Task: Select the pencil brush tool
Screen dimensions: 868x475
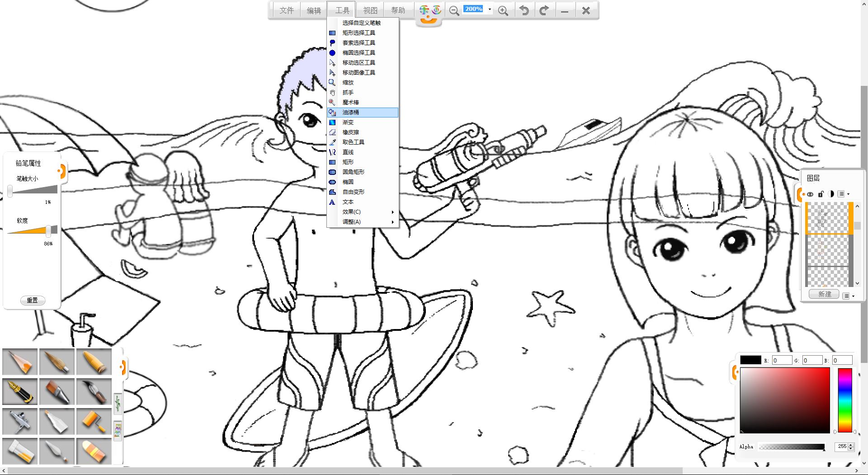Action: pyautogui.click(x=20, y=362)
